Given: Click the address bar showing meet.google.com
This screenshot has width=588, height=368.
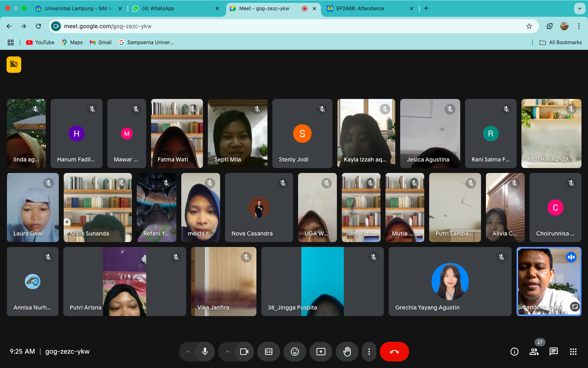Looking at the screenshot, I should 286,26.
